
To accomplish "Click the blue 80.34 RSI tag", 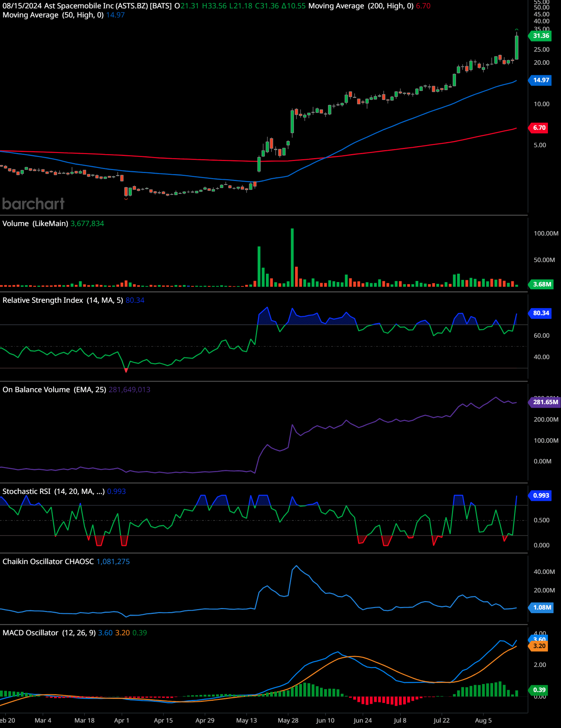I will click(x=541, y=313).
